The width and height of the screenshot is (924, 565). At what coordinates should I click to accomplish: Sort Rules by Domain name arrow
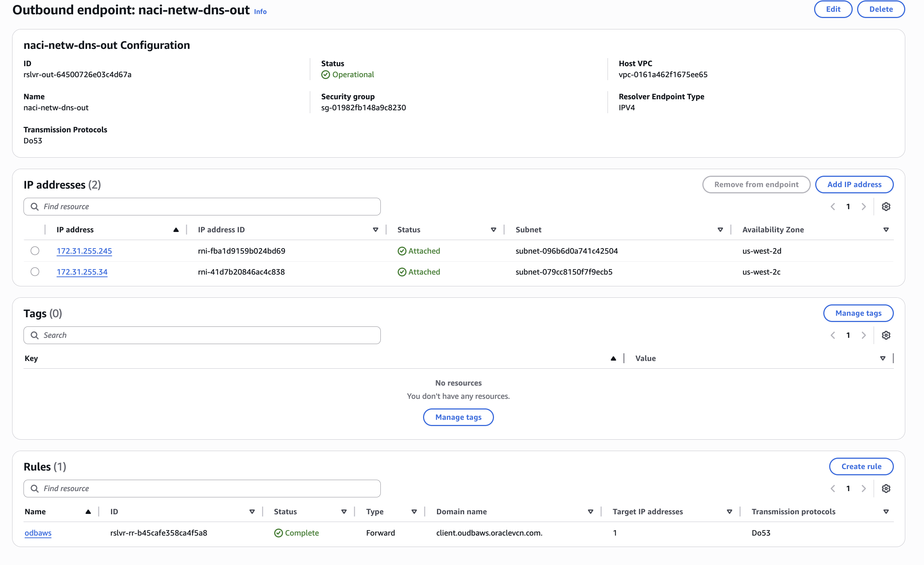590,511
